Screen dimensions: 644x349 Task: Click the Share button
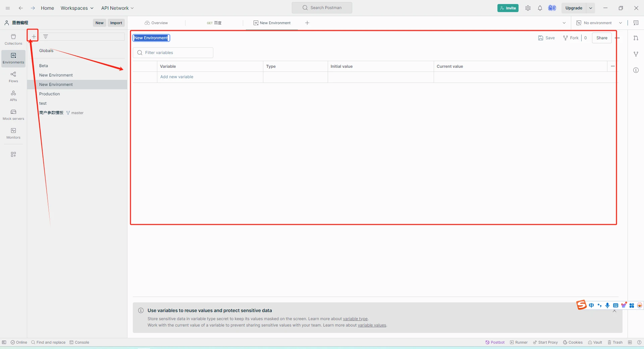point(602,38)
